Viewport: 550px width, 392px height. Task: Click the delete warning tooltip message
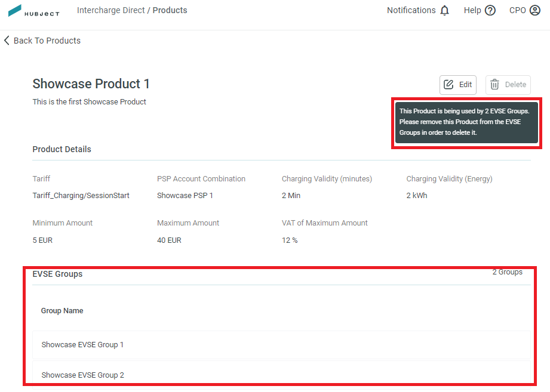coord(466,122)
